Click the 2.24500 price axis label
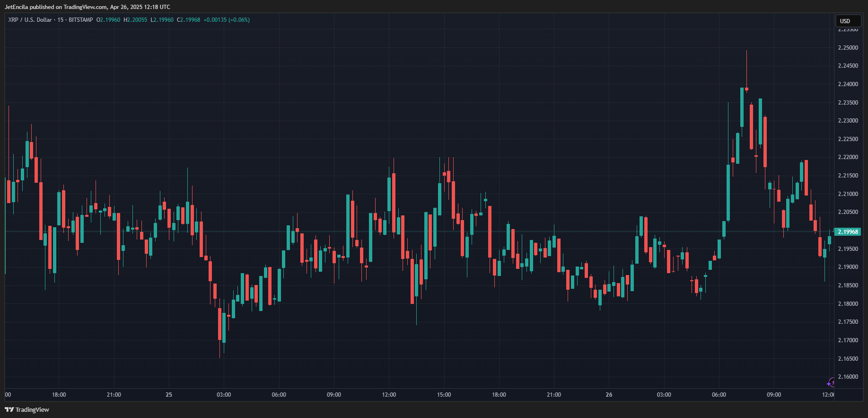 (848, 66)
